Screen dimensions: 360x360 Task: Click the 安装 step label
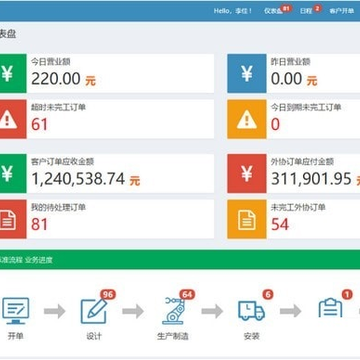pyautogui.click(x=251, y=336)
